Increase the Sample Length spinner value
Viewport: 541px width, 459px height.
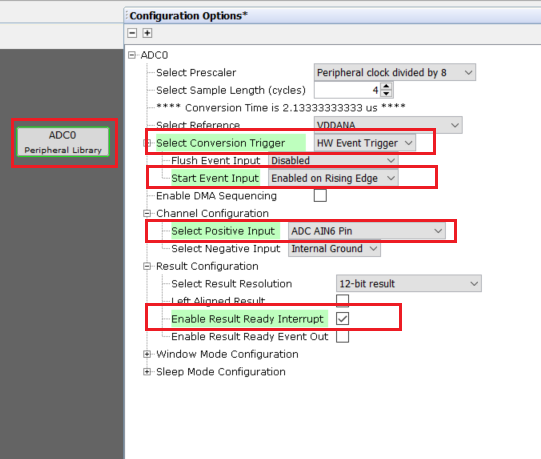pyautogui.click(x=386, y=87)
